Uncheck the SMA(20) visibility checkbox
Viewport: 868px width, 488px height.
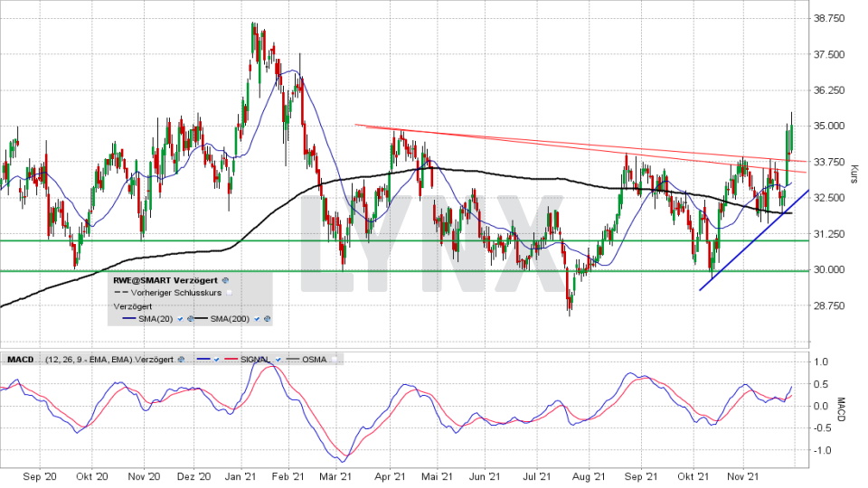click(181, 319)
